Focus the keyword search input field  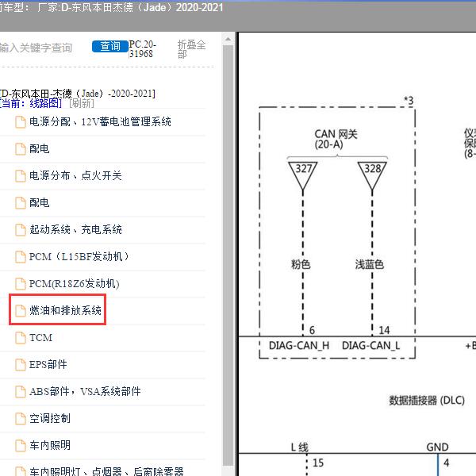pyautogui.click(x=36, y=48)
